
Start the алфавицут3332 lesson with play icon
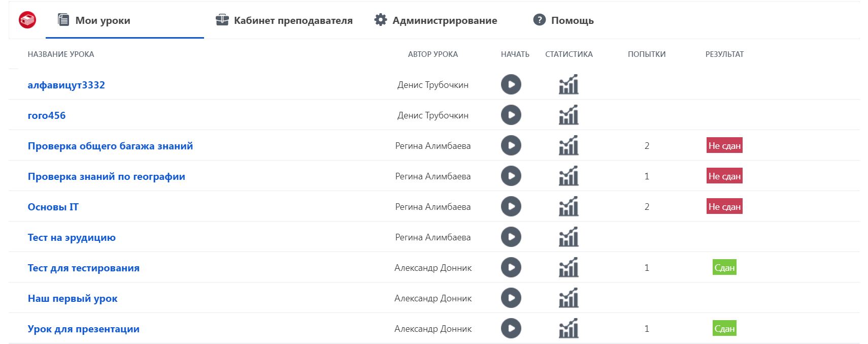pos(511,84)
